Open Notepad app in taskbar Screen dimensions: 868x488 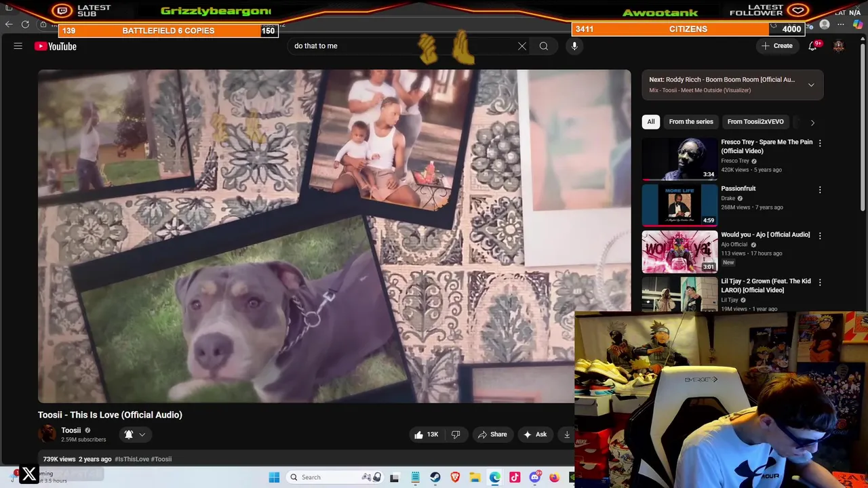tap(415, 477)
